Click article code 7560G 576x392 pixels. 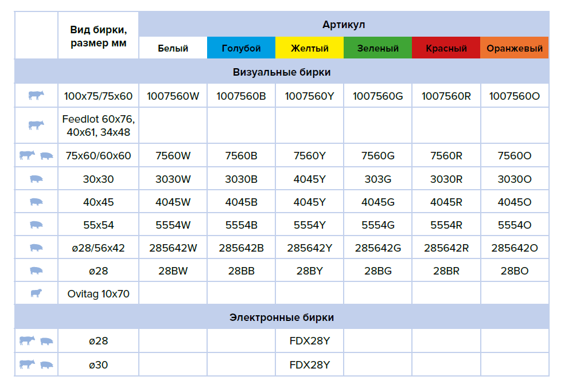coord(377,156)
